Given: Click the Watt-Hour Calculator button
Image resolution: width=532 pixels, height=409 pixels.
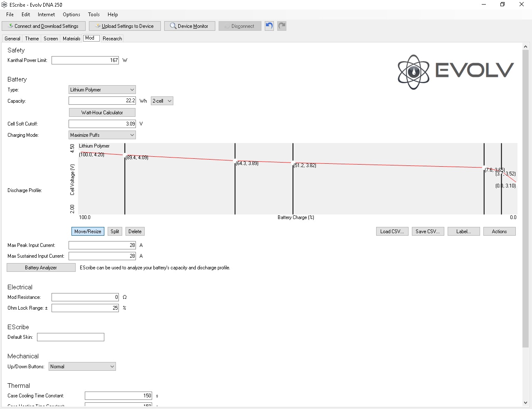Looking at the screenshot, I should [x=102, y=113].
